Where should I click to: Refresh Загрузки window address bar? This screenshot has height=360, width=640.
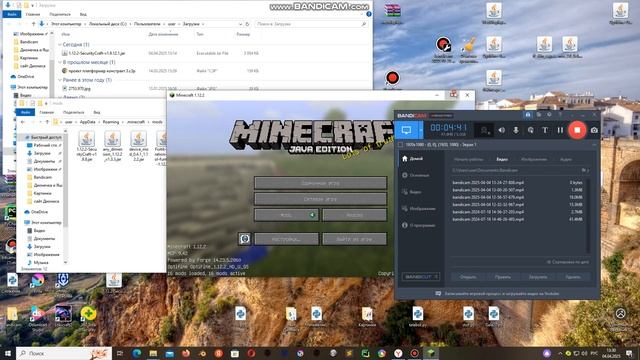(247, 24)
